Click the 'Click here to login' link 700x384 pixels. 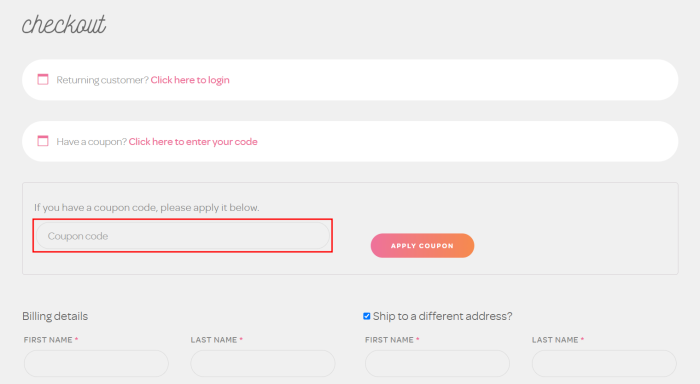190,80
